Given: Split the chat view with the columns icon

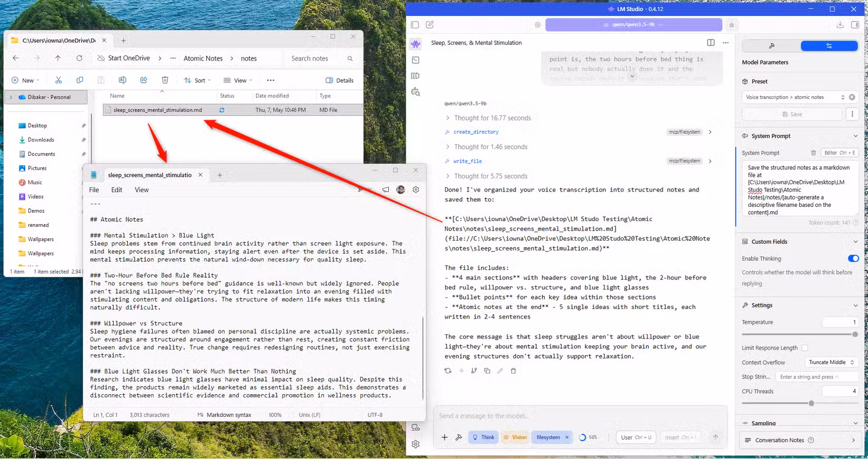Looking at the screenshot, I should tap(711, 43).
